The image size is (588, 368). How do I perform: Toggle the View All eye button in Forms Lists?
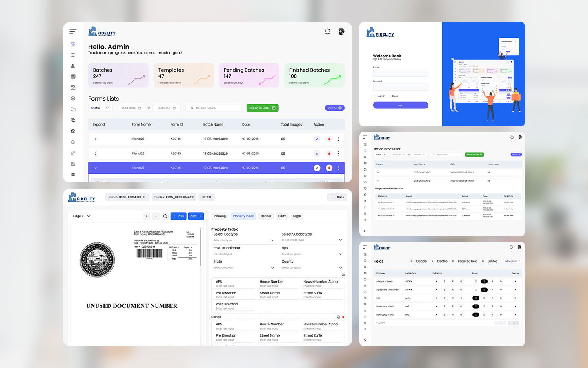coord(335,108)
